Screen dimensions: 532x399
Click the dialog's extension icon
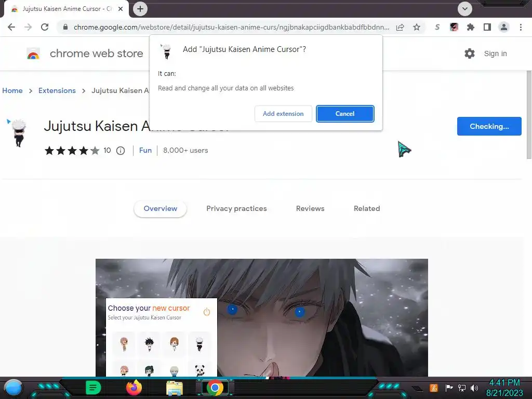[166, 51]
